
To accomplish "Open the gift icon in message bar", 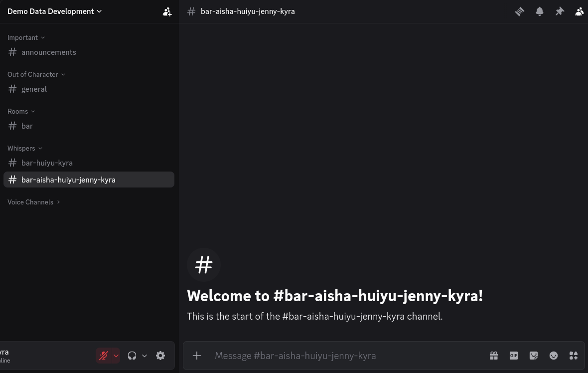I will (x=493, y=356).
